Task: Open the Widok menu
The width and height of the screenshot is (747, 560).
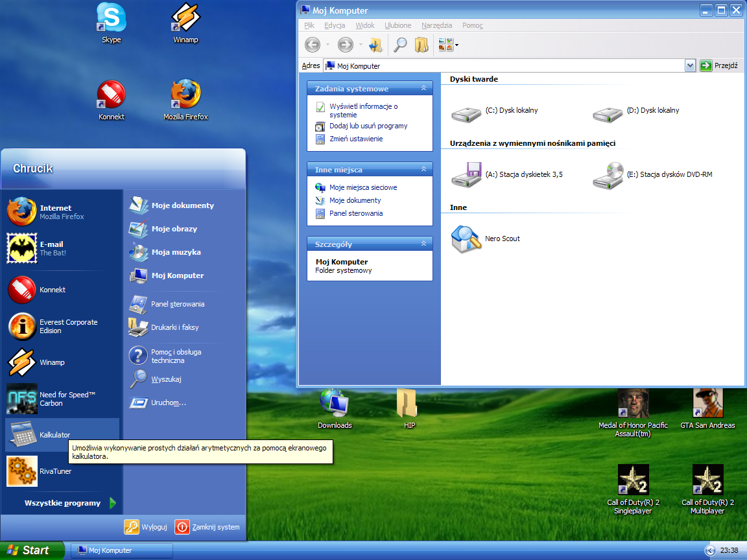Action: pos(365,25)
